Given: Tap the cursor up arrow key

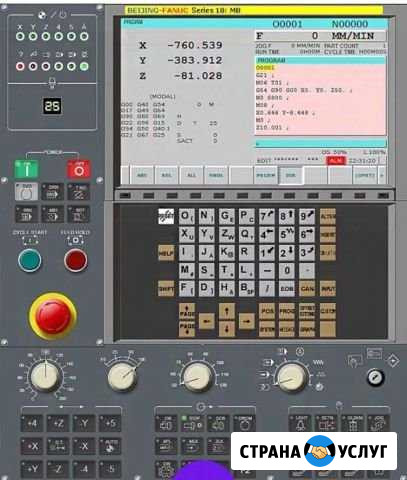Looking at the screenshot, I should [x=227, y=311].
